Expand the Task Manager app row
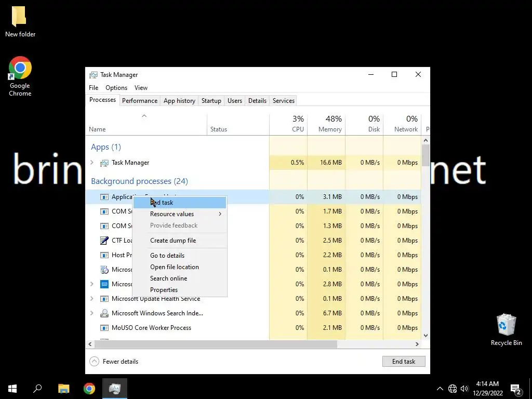 pyautogui.click(x=91, y=163)
